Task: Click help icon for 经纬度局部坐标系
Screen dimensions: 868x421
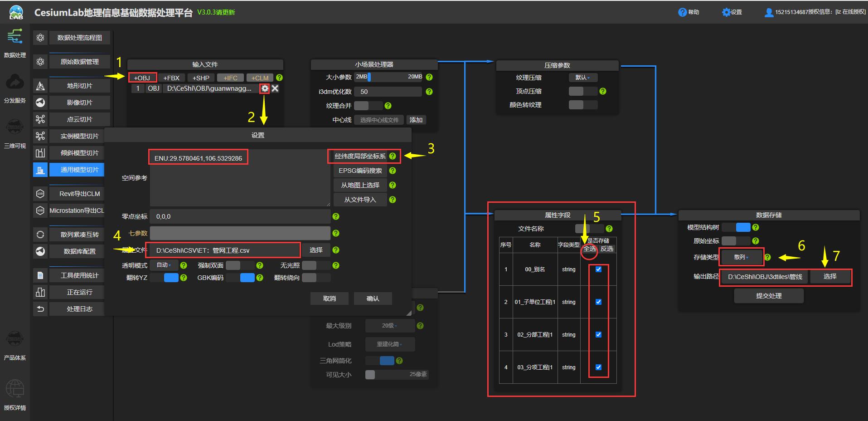Action: pyautogui.click(x=393, y=156)
